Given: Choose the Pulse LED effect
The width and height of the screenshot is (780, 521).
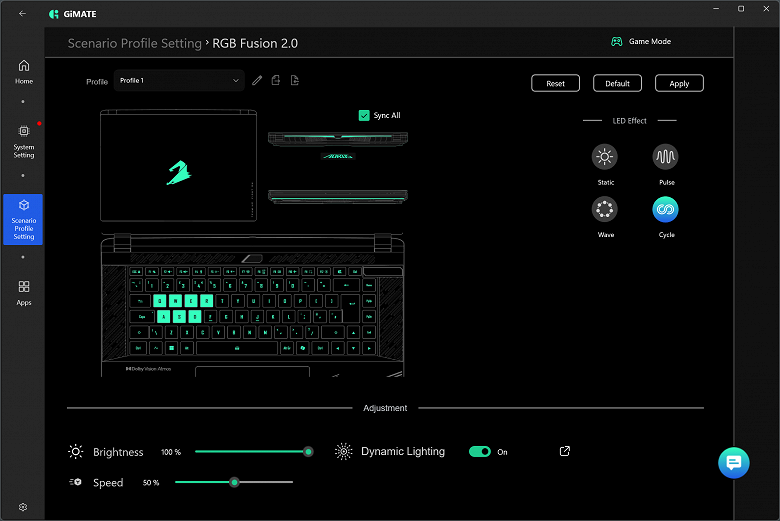Looking at the screenshot, I should (665, 157).
